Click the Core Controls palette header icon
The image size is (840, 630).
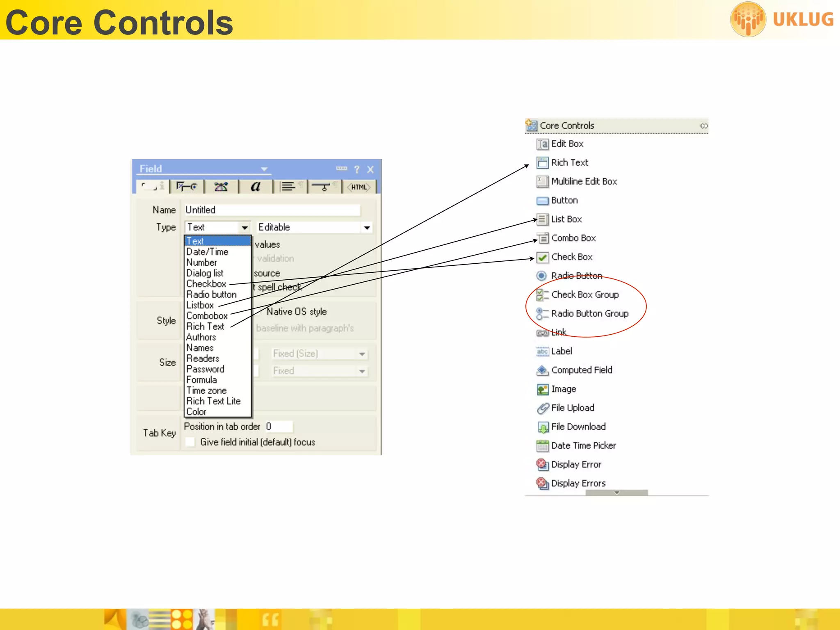531,125
